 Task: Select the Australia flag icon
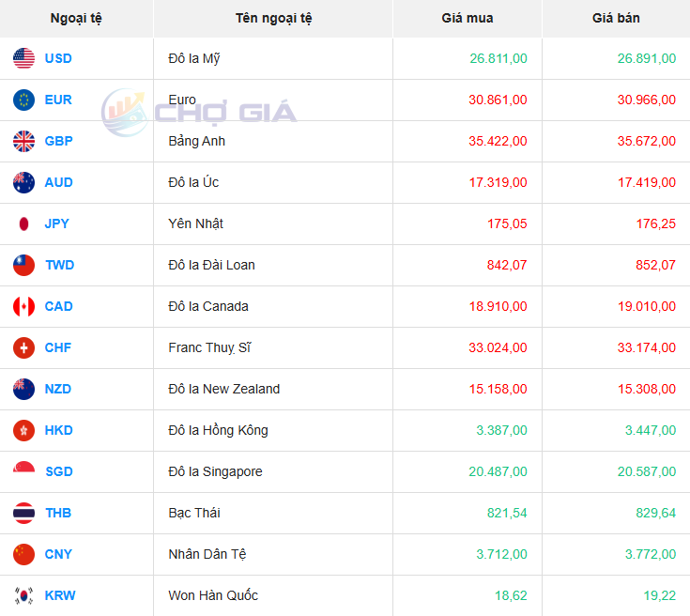(x=24, y=182)
